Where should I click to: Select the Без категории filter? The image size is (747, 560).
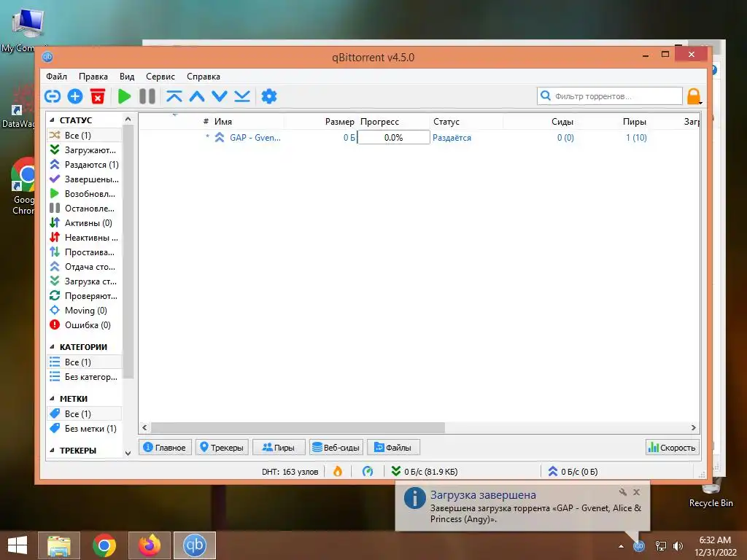[x=85, y=377]
